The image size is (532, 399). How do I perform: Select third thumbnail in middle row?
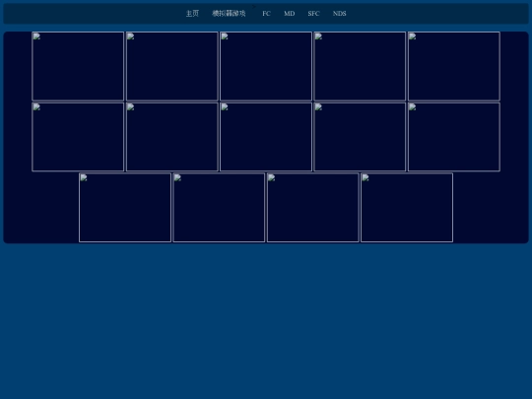(x=266, y=137)
